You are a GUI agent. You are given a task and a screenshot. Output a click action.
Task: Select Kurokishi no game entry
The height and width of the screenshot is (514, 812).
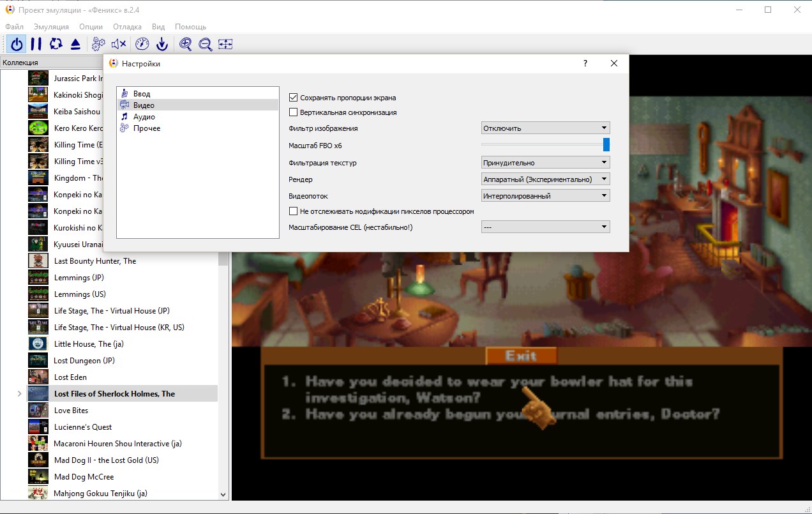point(78,227)
